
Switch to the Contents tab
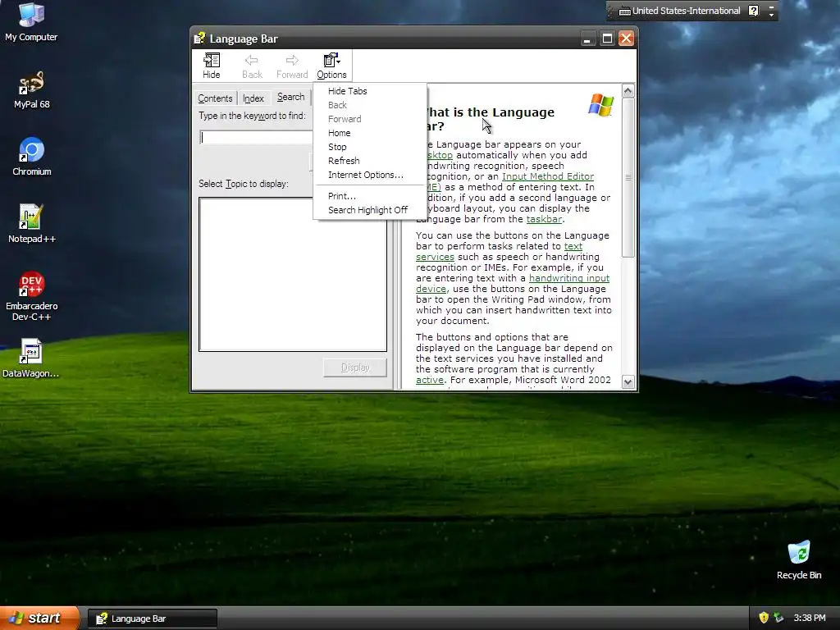(215, 98)
